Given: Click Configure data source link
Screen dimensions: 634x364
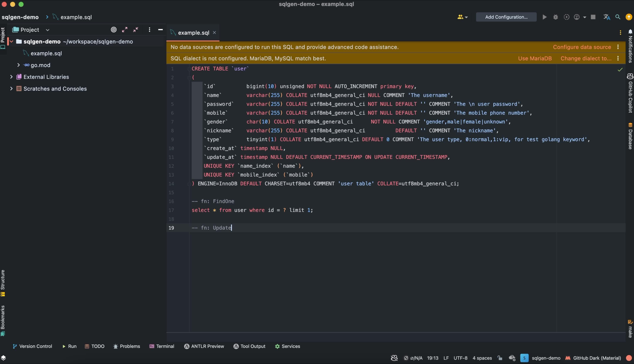Looking at the screenshot, I should 582,47.
